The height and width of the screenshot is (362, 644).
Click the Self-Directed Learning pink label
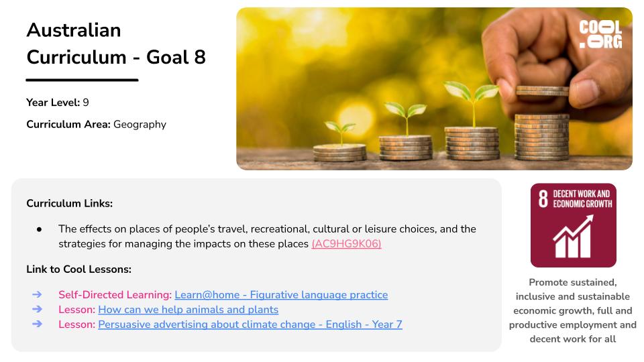pyautogui.click(x=115, y=295)
